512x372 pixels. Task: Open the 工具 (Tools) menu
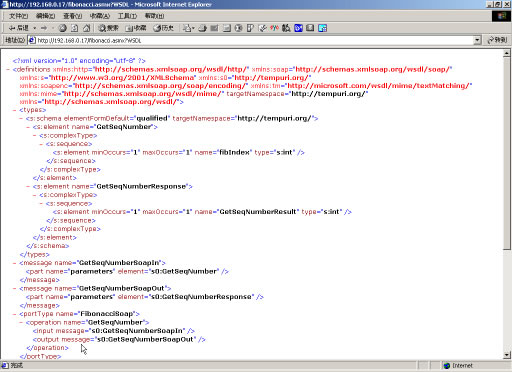pyautogui.click(x=127, y=16)
